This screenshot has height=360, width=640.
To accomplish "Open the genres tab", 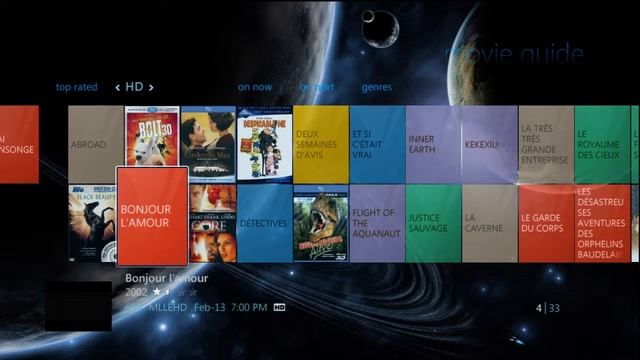I will pyautogui.click(x=376, y=87).
